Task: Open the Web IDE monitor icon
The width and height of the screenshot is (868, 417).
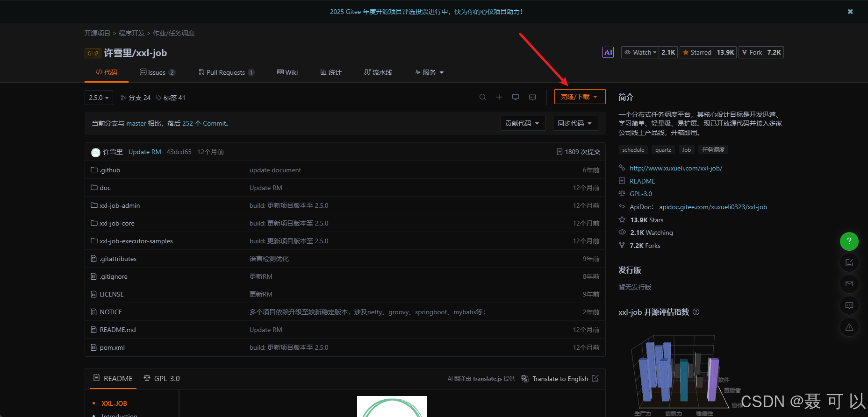Action: (x=516, y=97)
